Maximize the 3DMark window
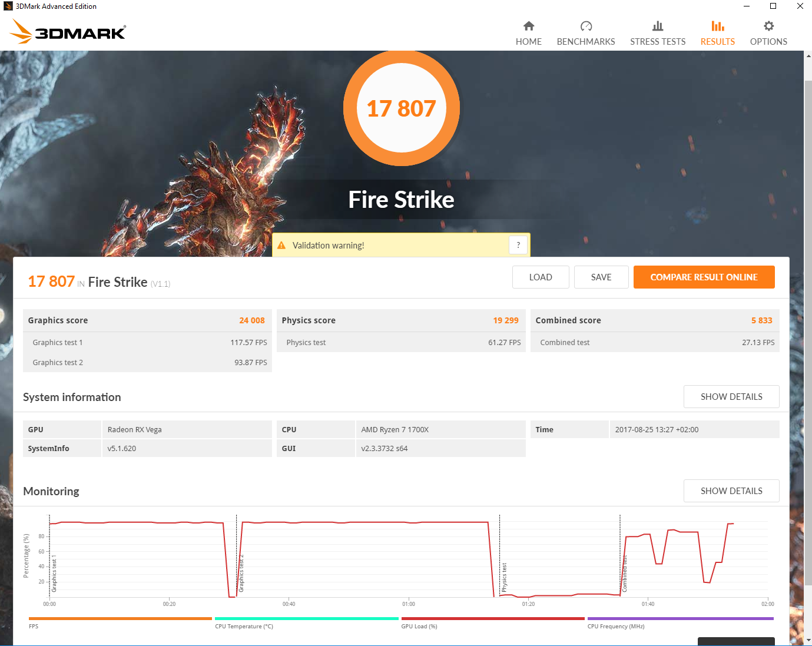 click(773, 6)
